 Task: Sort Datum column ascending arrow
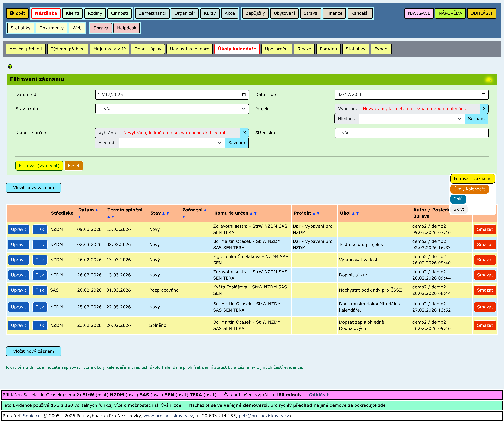(x=96, y=210)
